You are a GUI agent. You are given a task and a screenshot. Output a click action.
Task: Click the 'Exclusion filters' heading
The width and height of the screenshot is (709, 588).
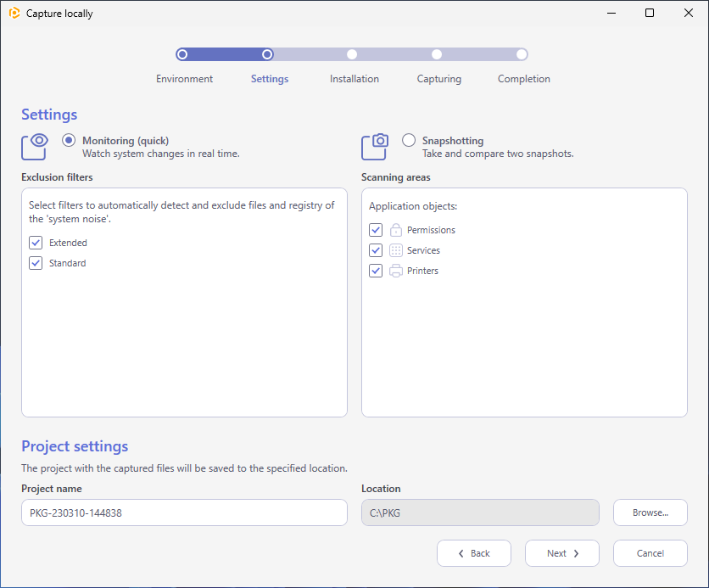pyautogui.click(x=57, y=177)
